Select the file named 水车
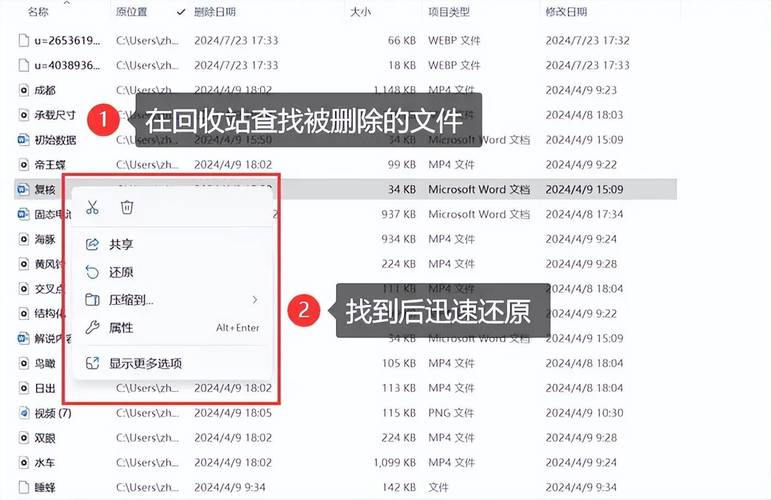The height and width of the screenshot is (500, 771). 45,463
